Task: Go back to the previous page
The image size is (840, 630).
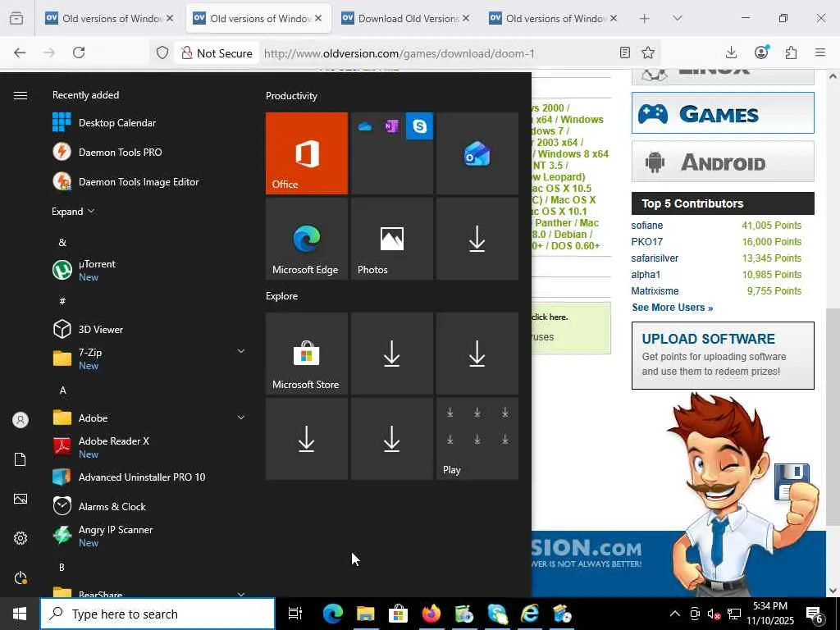Action: (20, 52)
